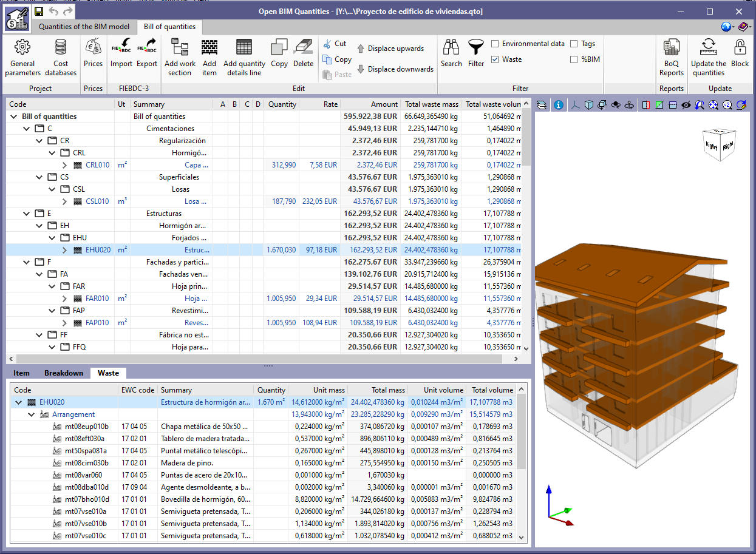Select waste row mt07bho010d
This screenshot has height=554, width=756.
pos(264,499)
